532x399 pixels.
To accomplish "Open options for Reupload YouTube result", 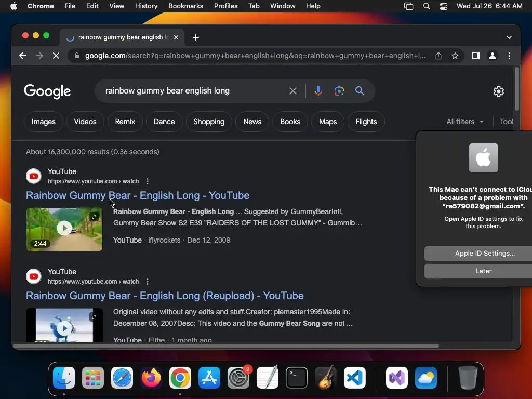I will coord(147,282).
